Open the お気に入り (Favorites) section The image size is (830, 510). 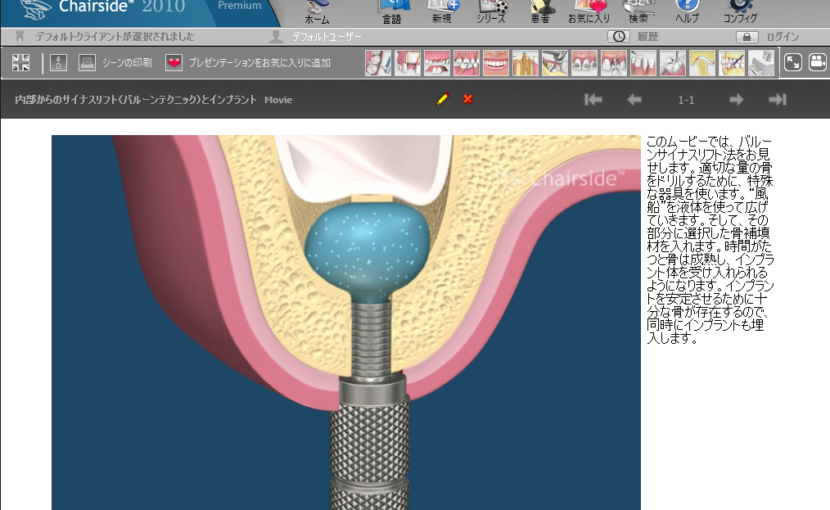[x=588, y=11]
